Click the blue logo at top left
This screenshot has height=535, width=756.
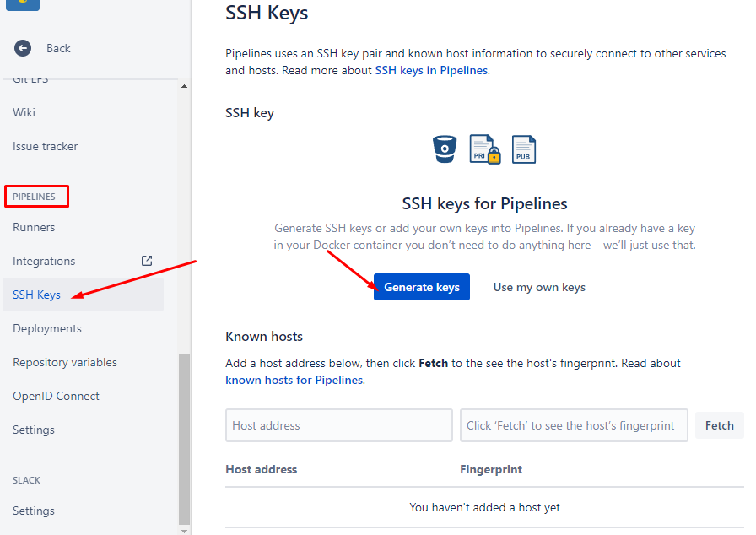point(23,5)
